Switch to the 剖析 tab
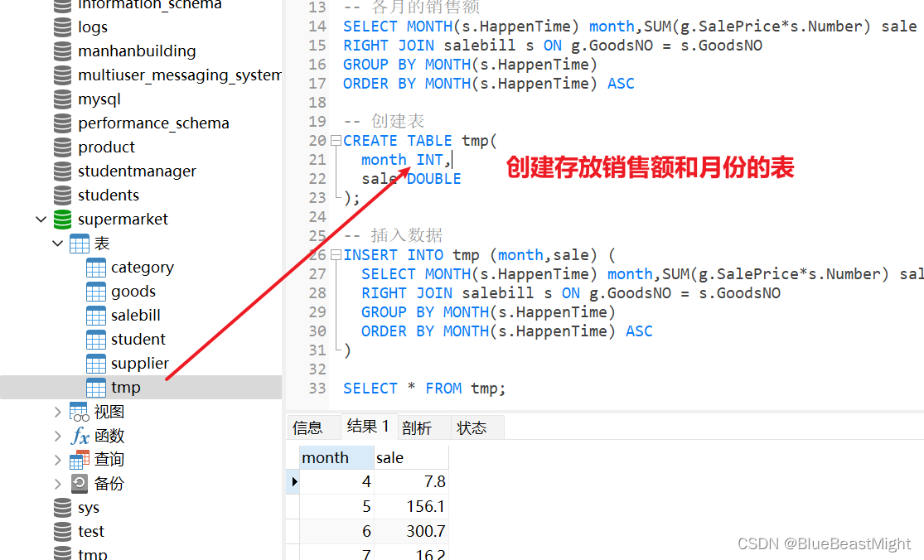Screen dimensions: 924x560 click(x=423, y=427)
